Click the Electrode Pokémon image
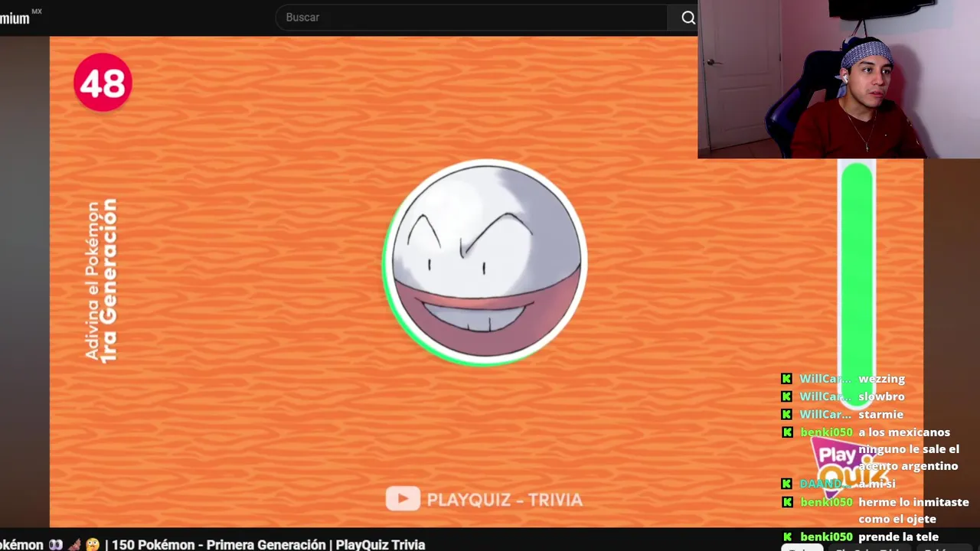The height and width of the screenshot is (551, 980). 485,262
